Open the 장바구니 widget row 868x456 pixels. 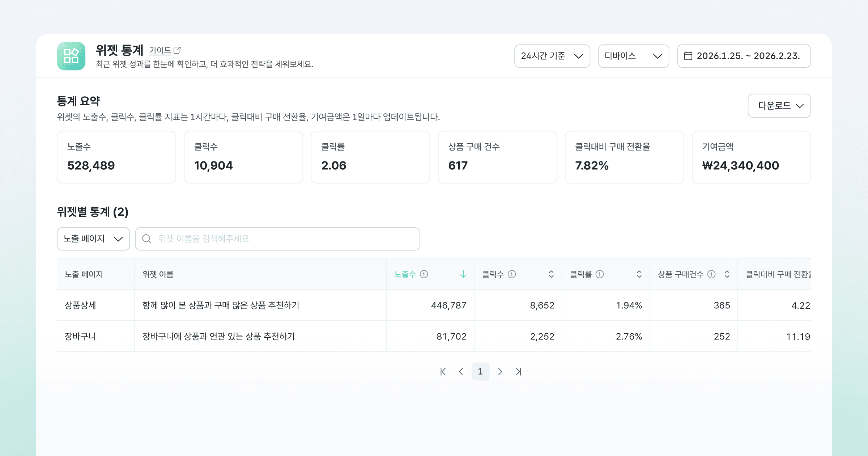coord(218,337)
